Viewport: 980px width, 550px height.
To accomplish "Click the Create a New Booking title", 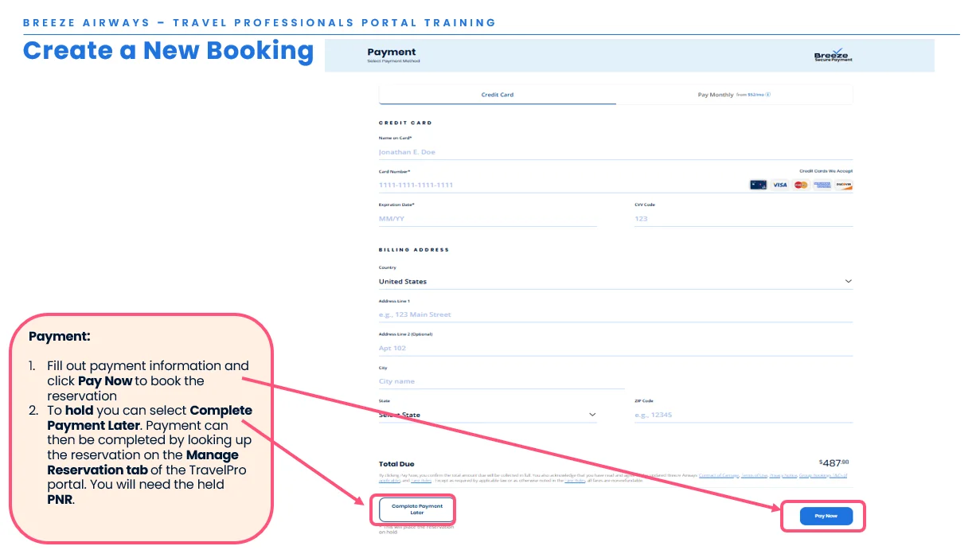I will [x=168, y=50].
